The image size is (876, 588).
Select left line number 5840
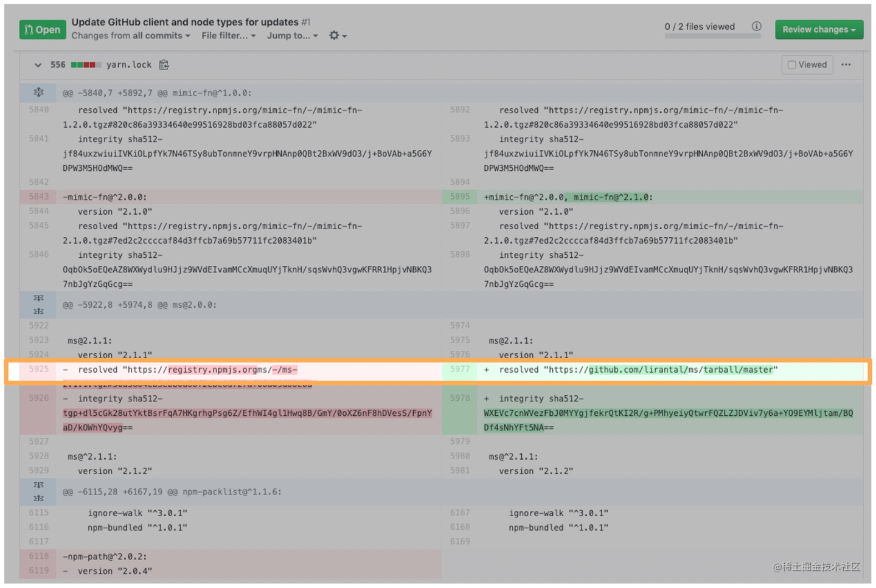point(39,109)
